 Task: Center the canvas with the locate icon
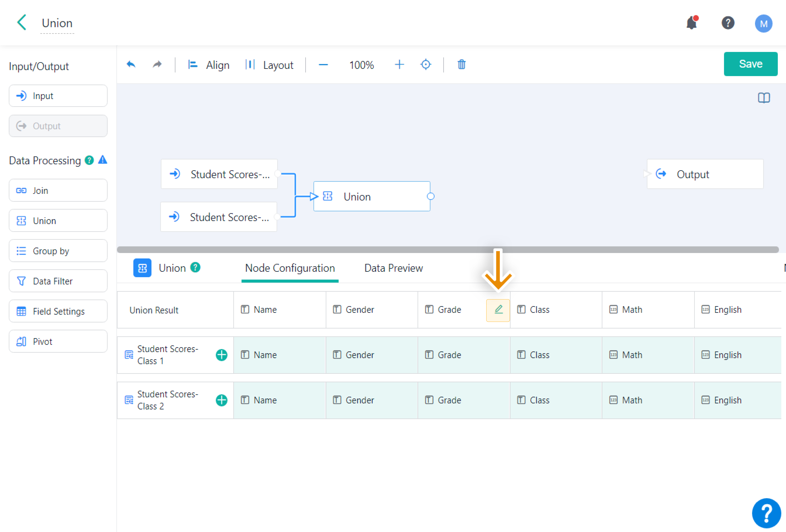(426, 64)
